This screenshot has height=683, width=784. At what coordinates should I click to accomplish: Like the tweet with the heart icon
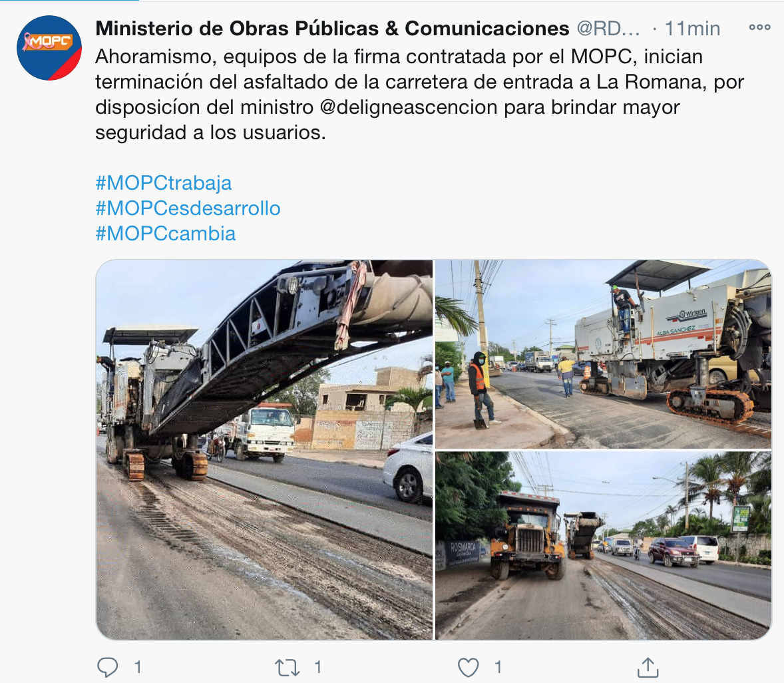tap(469, 667)
